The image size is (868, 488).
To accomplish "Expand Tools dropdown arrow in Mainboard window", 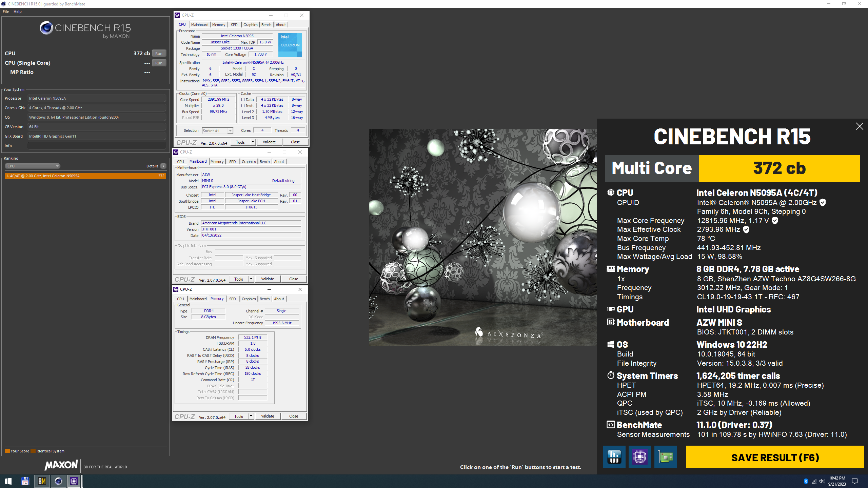I will click(251, 279).
